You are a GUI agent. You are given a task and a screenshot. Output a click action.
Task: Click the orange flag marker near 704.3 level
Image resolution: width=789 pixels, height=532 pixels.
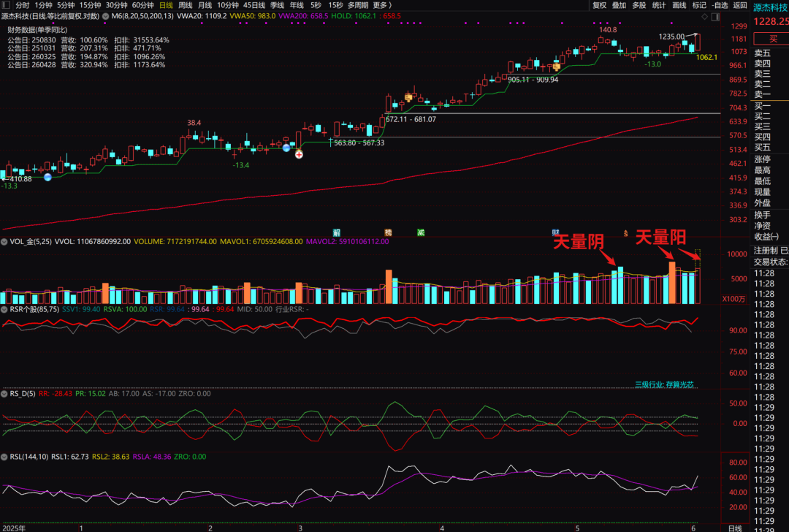(x=408, y=97)
